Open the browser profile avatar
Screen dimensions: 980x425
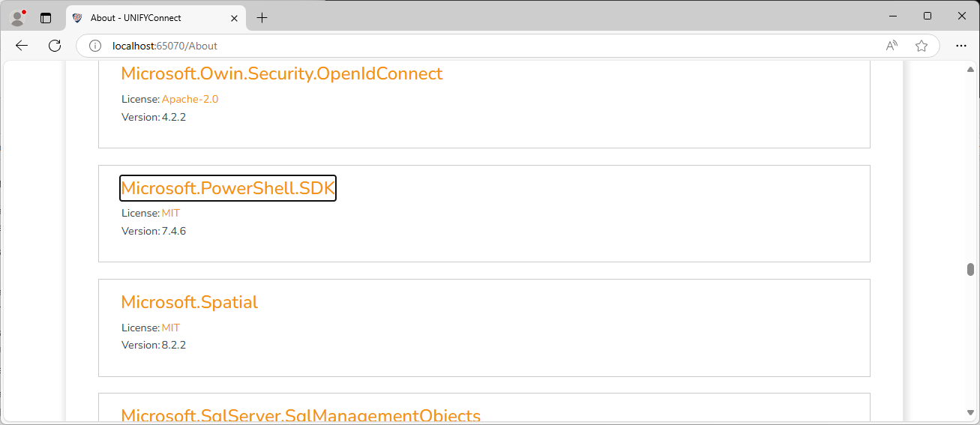click(x=18, y=17)
